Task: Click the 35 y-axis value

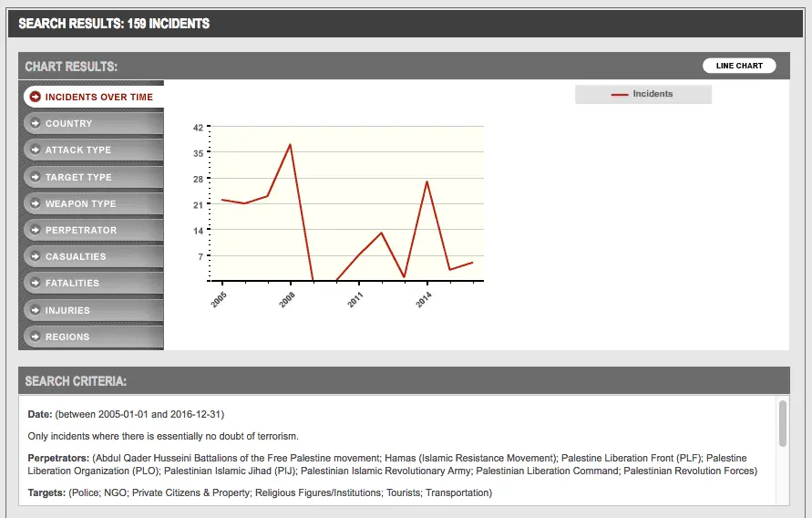Action: point(199,153)
